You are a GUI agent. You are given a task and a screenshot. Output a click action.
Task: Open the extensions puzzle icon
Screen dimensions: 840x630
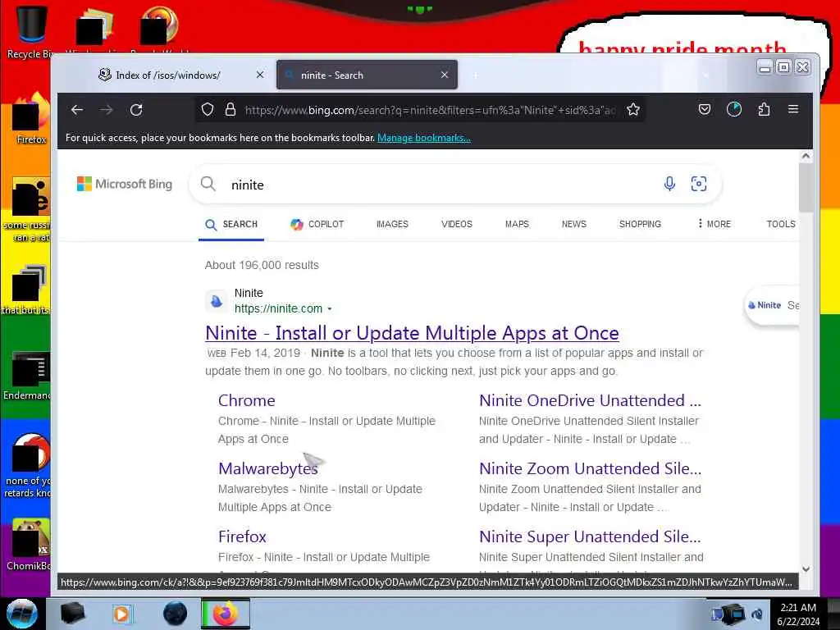764,110
